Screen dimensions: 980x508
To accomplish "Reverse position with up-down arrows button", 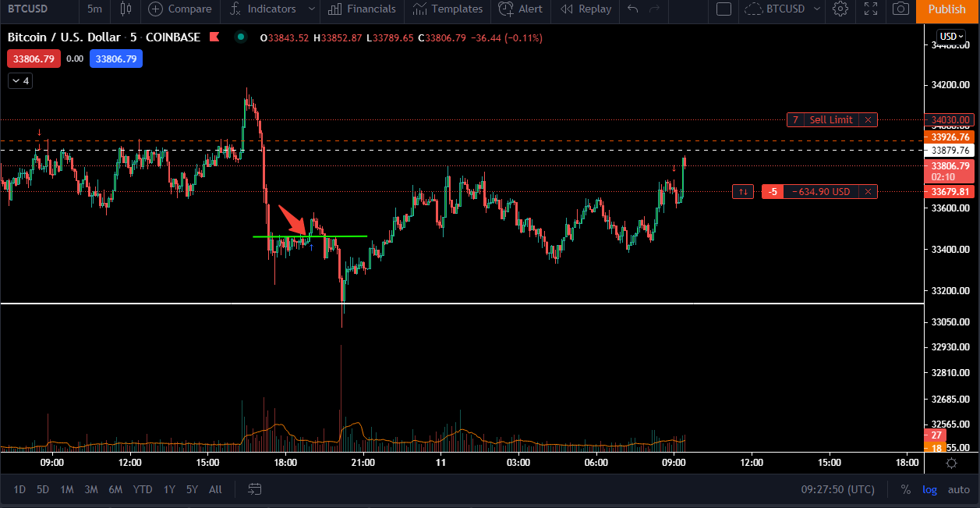I will 743,191.
